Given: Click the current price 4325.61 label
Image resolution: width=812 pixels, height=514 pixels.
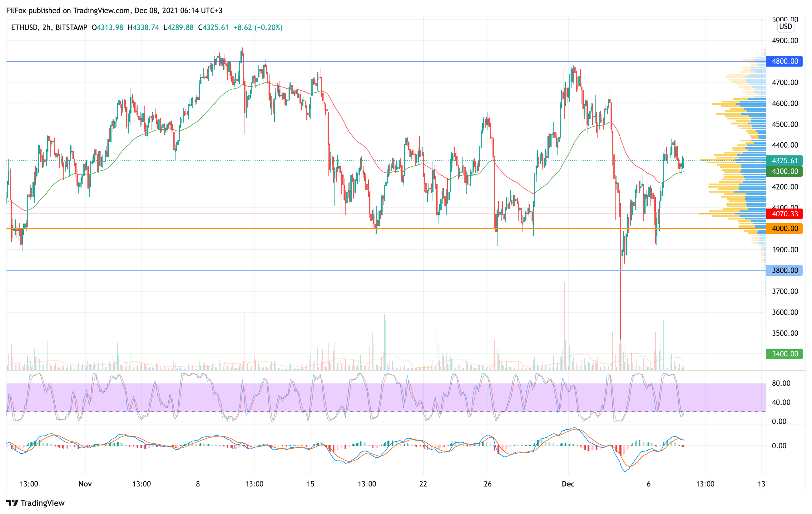Looking at the screenshot, I should 784,161.
